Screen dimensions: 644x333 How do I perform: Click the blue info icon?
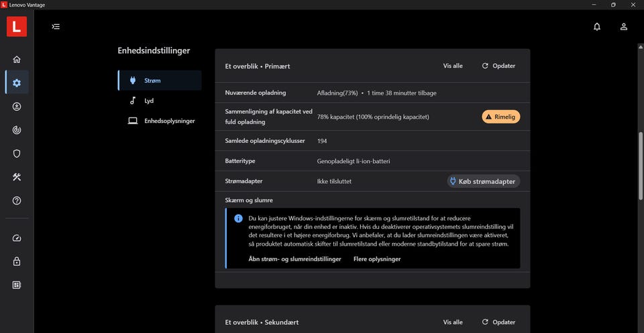pos(238,218)
